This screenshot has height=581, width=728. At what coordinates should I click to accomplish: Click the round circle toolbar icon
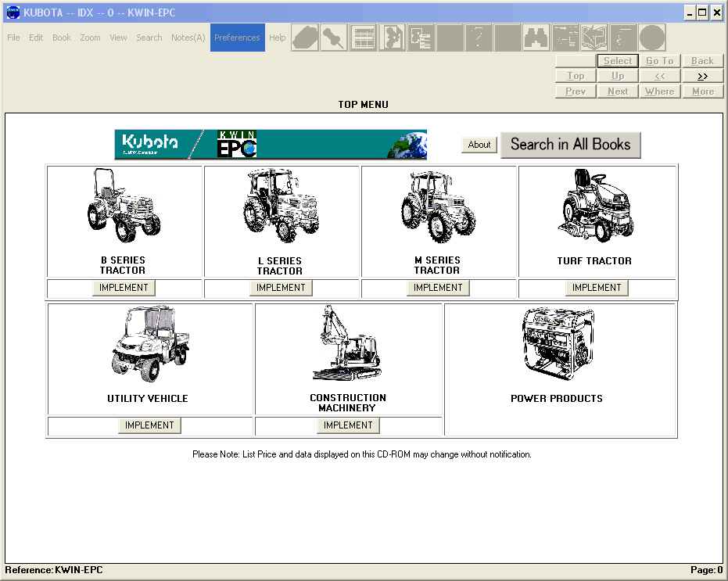tap(652, 38)
